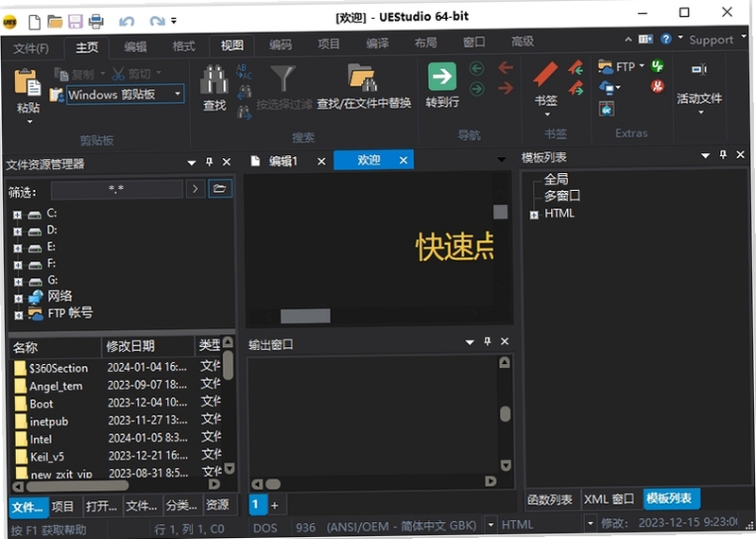The height and width of the screenshot is (539, 756).
Task: Click the Redo arrow icon
Action: [157, 21]
